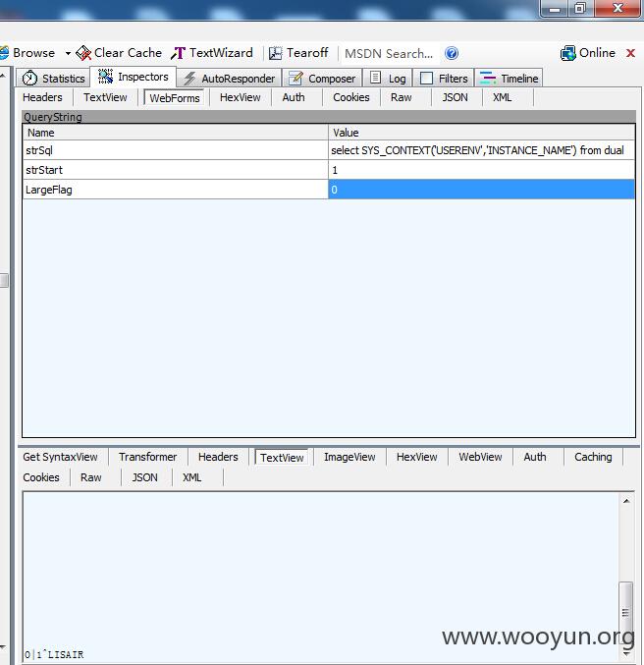Screen dimensions: 644x665
Task: Open response Caching tab
Action: click(x=593, y=457)
